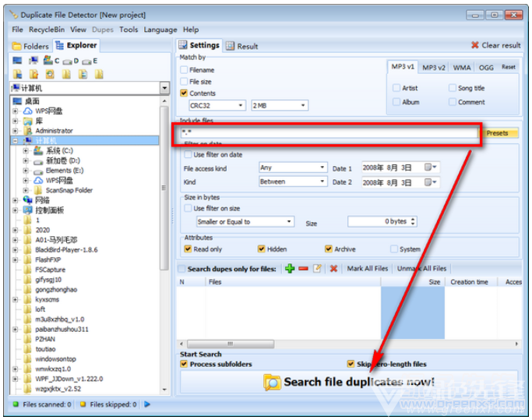Click the blue play arrow in status bar
This screenshot has height=420, width=532.
[x=147, y=404]
